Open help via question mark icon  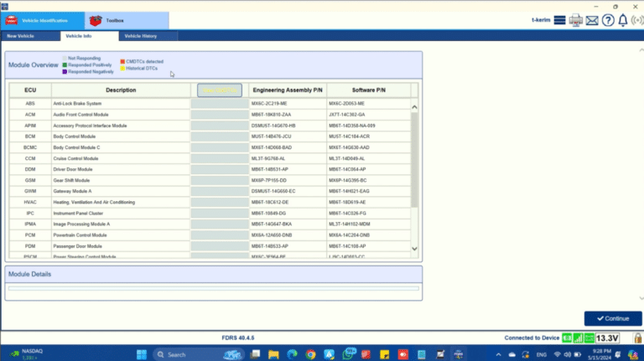point(608,20)
